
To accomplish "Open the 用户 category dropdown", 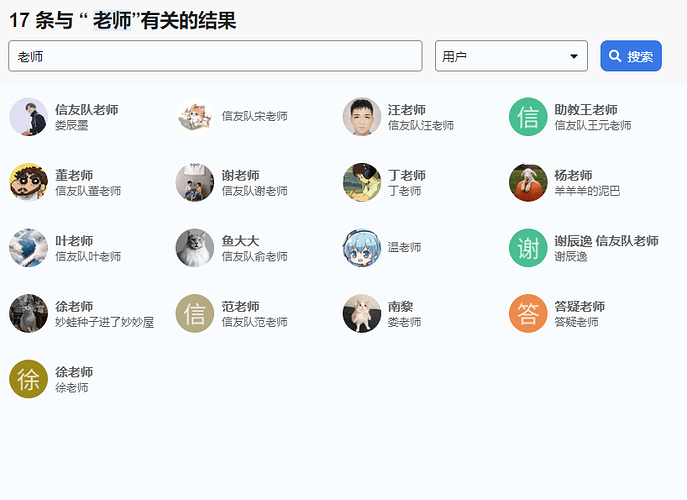I will click(x=511, y=56).
